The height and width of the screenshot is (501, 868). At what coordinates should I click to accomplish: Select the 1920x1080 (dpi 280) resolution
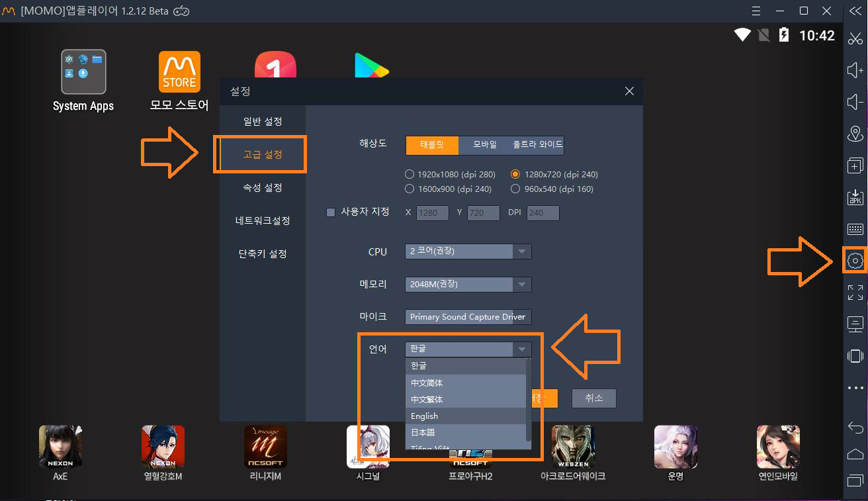click(x=409, y=175)
